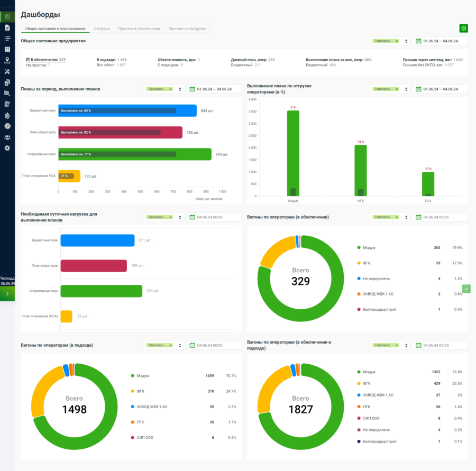
Task: Click the gear settings icon in sidebar
Action: tap(7, 148)
